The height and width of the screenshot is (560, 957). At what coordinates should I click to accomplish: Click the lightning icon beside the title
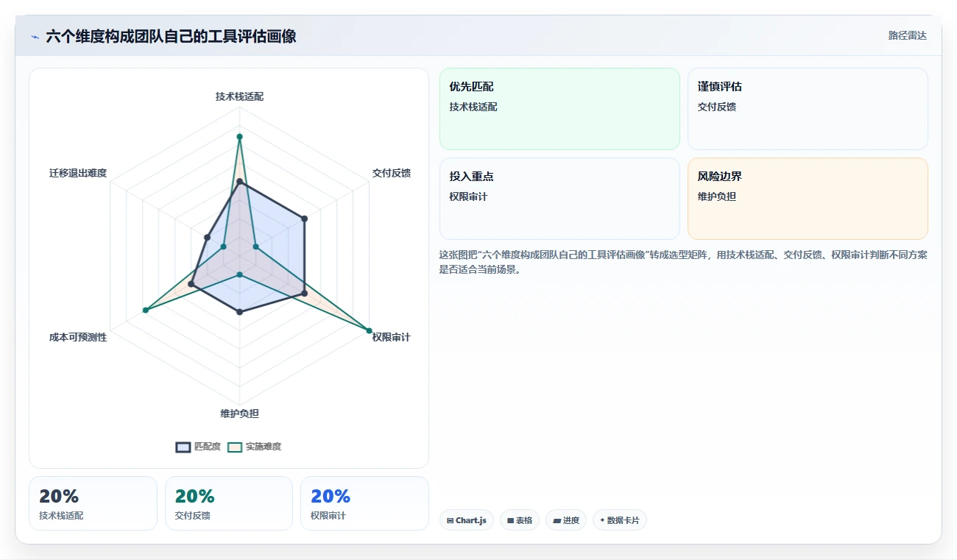tap(35, 36)
